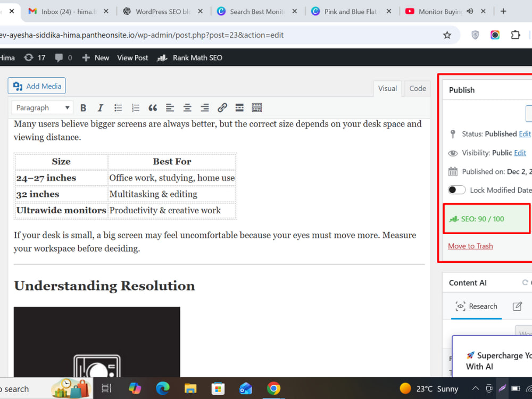Check the battery status icon
This screenshot has height=399, width=532.
tap(516, 388)
